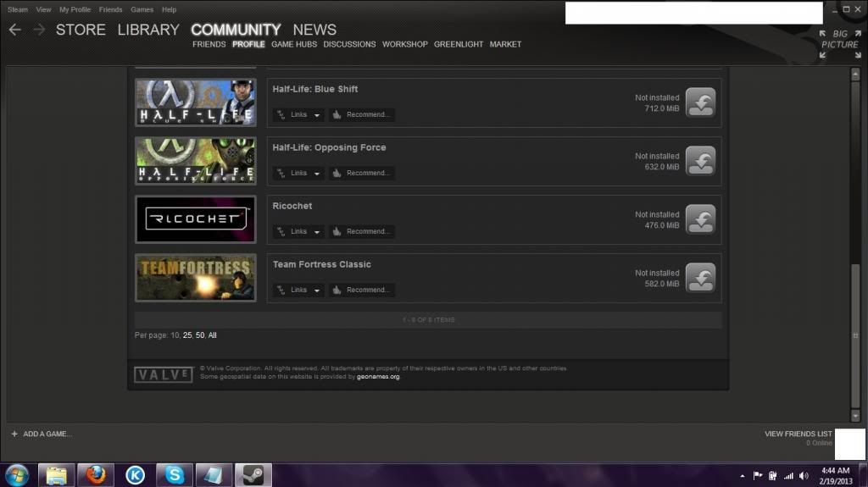Install Half-Life: Blue Shift via download icon
The image size is (868, 487).
700,102
